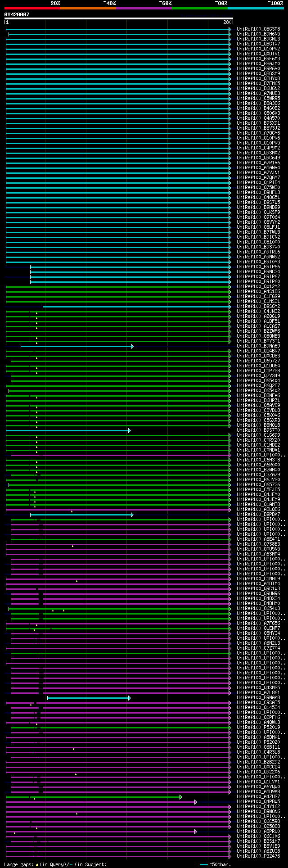Click the cyan ~100% identity legend bar
The height and width of the screenshot is (868, 288).
pyautogui.click(x=255, y=8)
